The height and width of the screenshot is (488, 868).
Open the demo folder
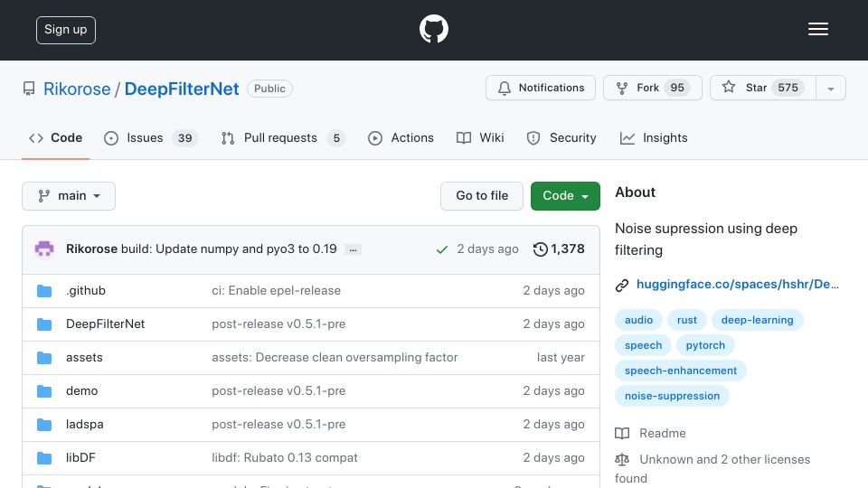click(82, 390)
